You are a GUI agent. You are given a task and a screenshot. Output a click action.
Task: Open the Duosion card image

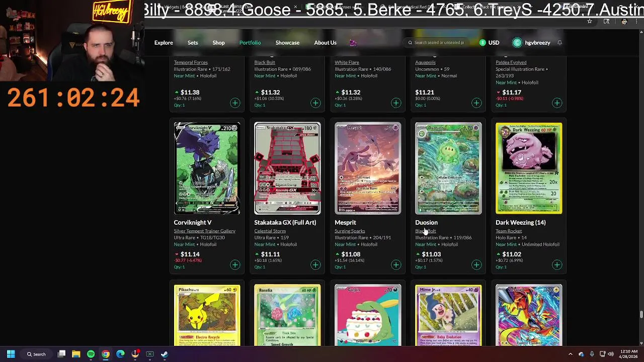(448, 168)
